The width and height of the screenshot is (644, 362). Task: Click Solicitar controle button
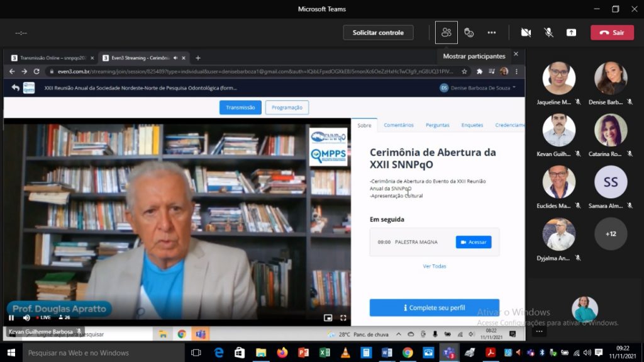378,33
